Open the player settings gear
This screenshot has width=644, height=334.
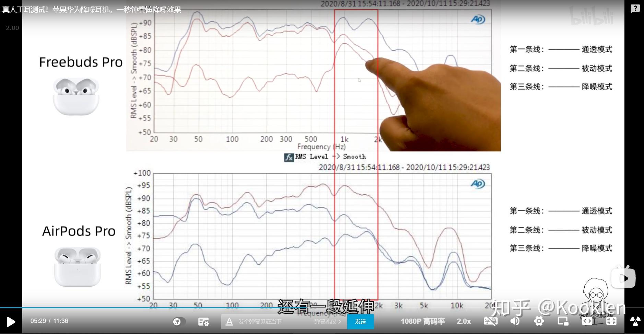point(539,321)
